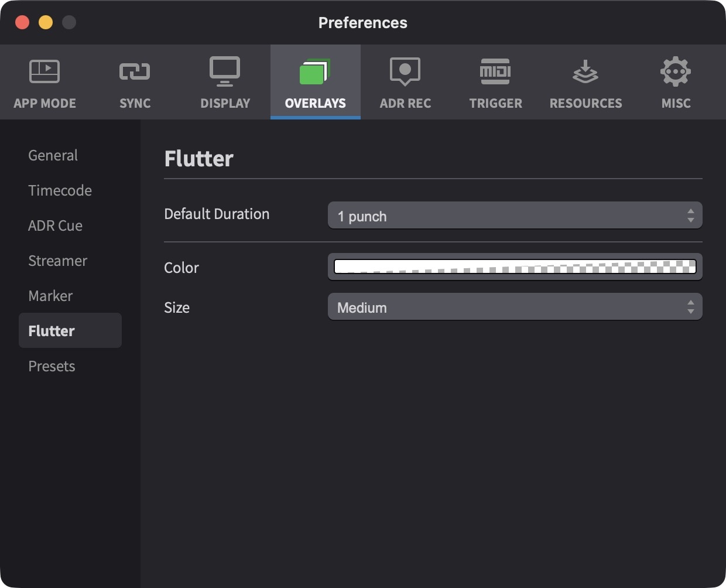Open the App Mode preferences icon
The height and width of the screenshot is (588, 726).
pos(44,72)
